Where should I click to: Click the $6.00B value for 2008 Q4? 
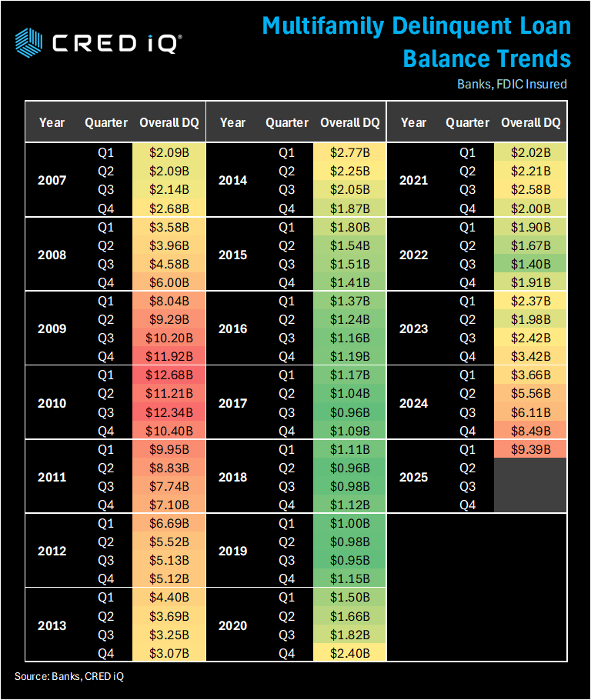click(169, 282)
